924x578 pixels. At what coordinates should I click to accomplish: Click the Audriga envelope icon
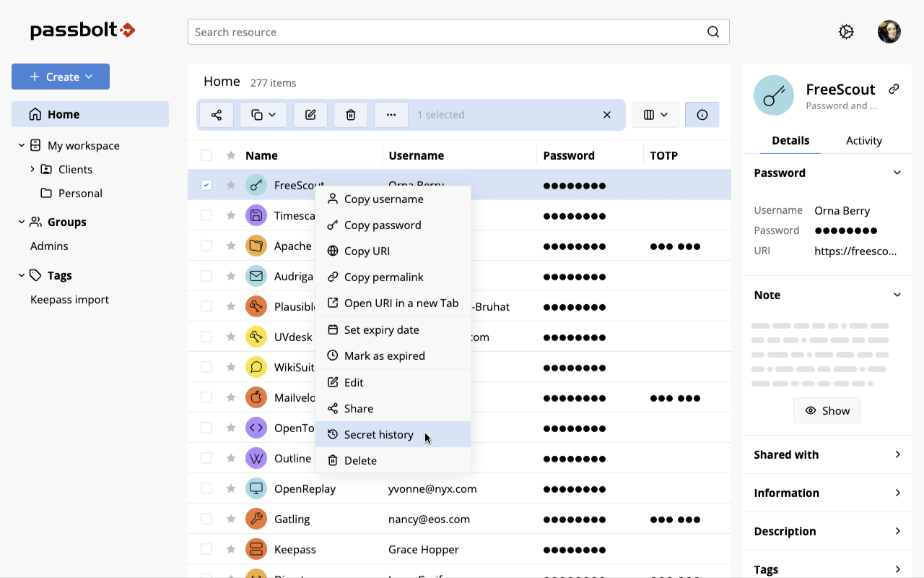tap(256, 276)
